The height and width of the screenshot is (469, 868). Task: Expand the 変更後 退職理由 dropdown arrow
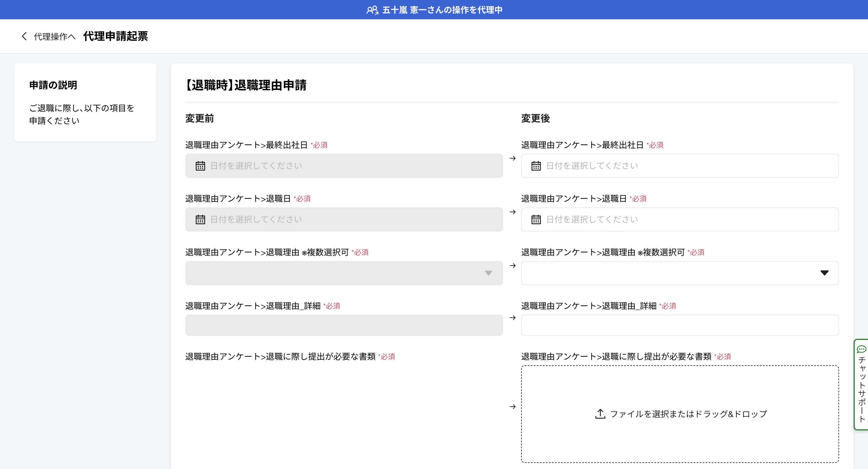[824, 273]
